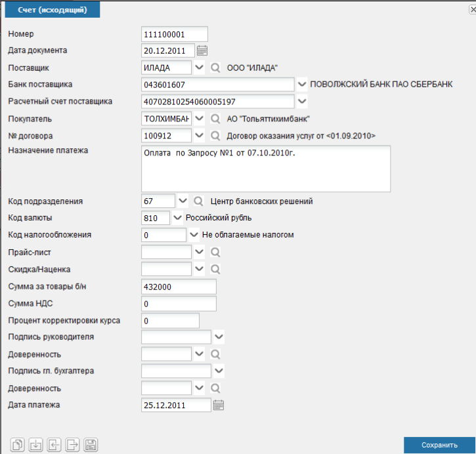Click text ПОВОЛЖСКИЙ БАНК ПАО СБЕРБАНК

tap(381, 85)
